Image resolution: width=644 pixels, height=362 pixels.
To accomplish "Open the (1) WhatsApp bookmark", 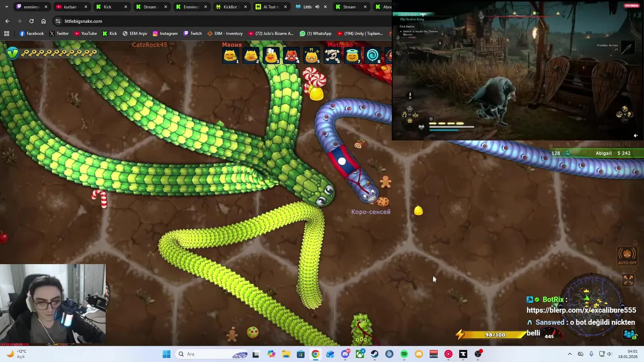I will click(x=315, y=33).
